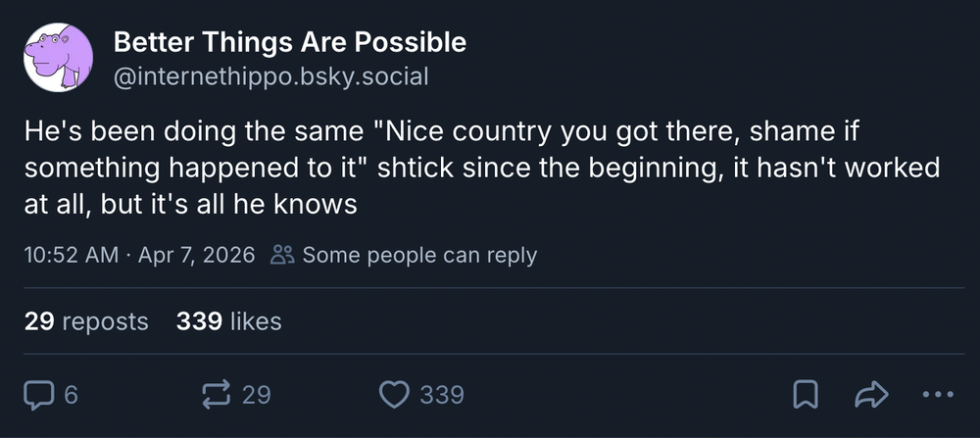Viewport: 980px width, 438px height.
Task: Click the 10:52 AM Apr 7, 2026 timestamp
Action: 139,255
